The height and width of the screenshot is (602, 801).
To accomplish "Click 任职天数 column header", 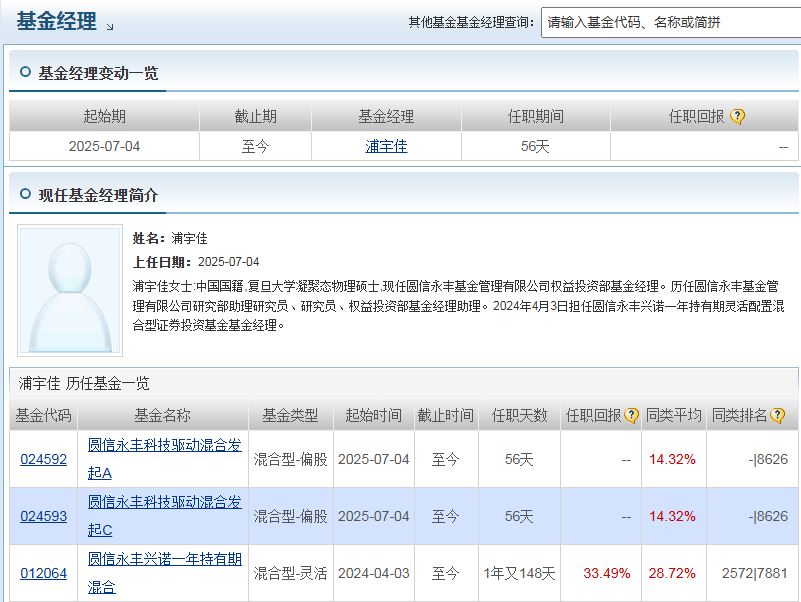I will 519,415.
